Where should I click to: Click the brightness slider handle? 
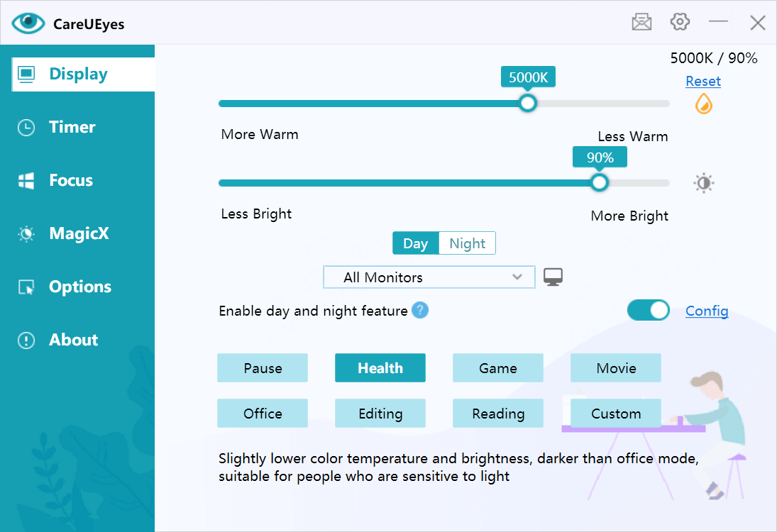pyautogui.click(x=599, y=183)
